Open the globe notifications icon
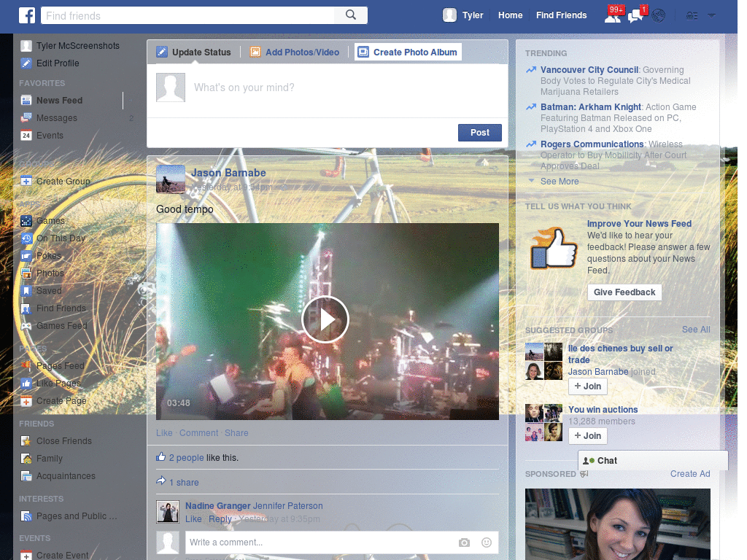The width and height of the screenshot is (747, 560). (659, 16)
